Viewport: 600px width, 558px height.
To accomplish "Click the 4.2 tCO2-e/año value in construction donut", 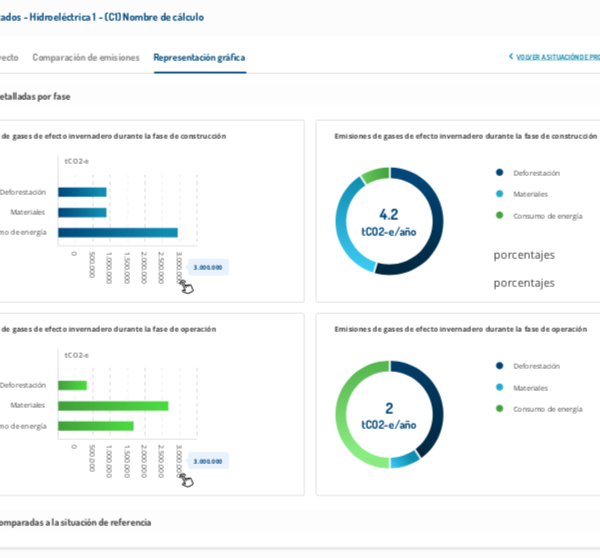I will (389, 222).
